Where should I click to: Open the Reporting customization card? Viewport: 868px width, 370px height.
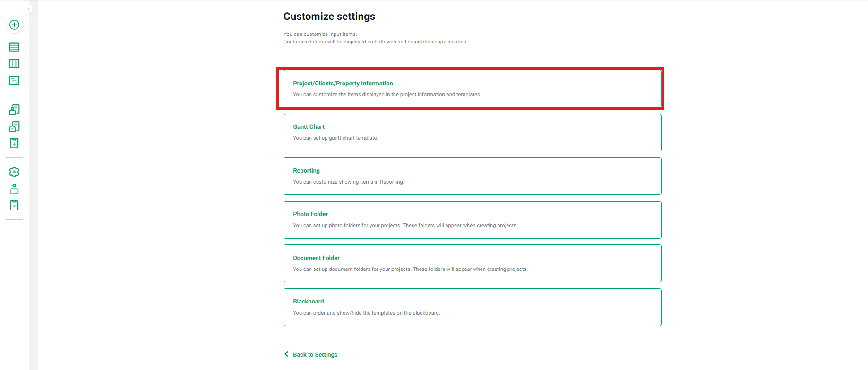tap(472, 176)
